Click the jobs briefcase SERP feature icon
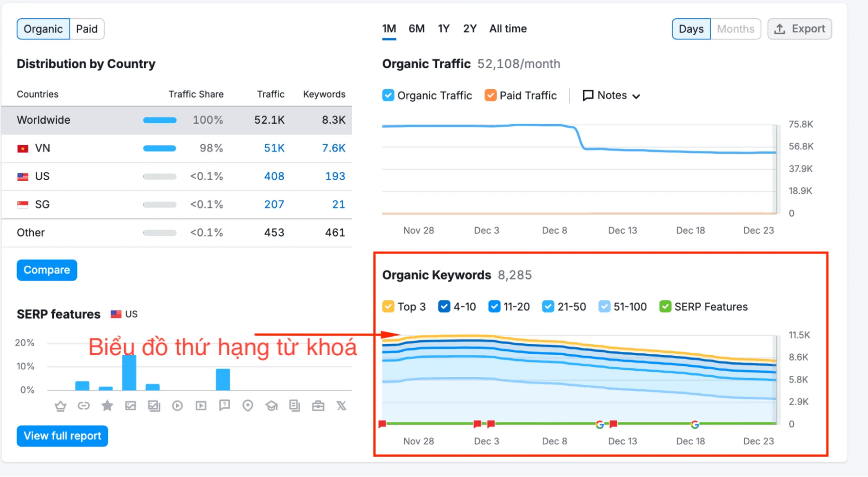The height and width of the screenshot is (477, 868). coord(318,406)
